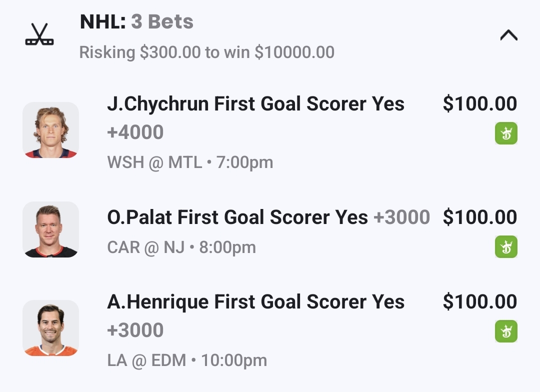View the WSH @ MTL 7:00pm game
Image resolution: width=540 pixels, height=392 pixels.
(190, 162)
